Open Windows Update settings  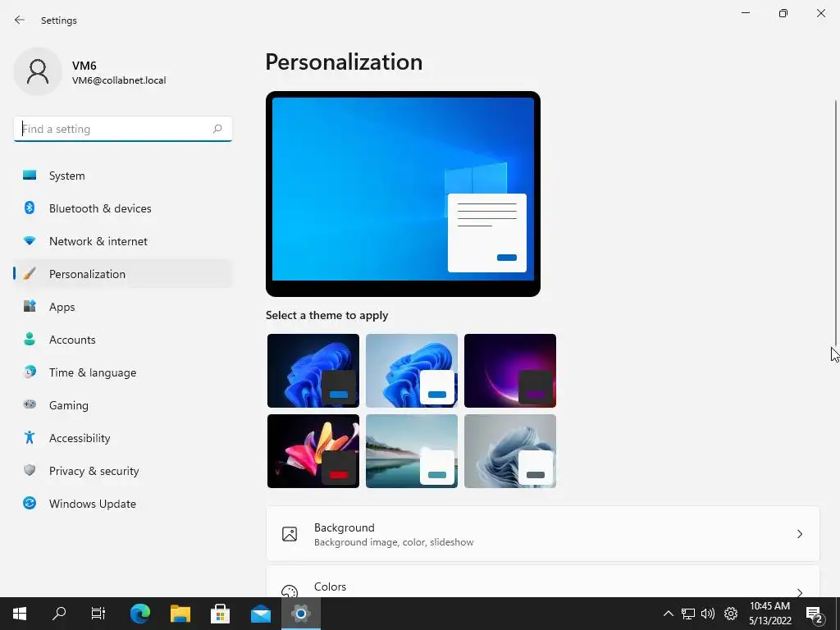[x=123, y=504]
